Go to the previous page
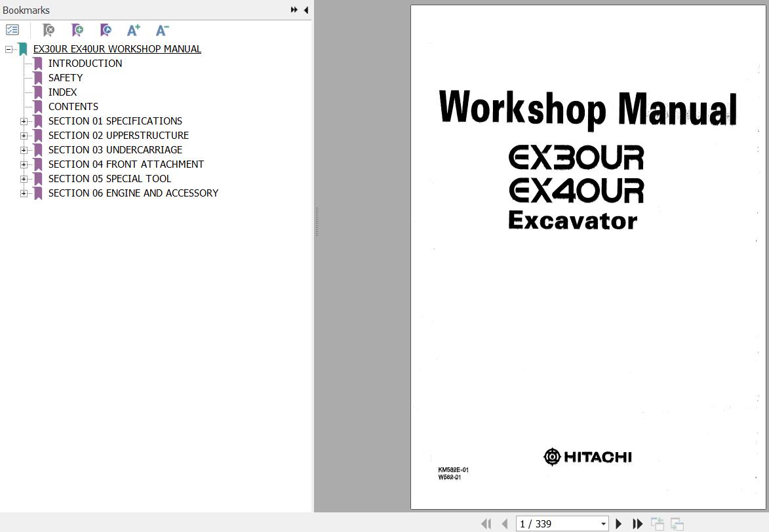769x532 pixels. (505, 523)
